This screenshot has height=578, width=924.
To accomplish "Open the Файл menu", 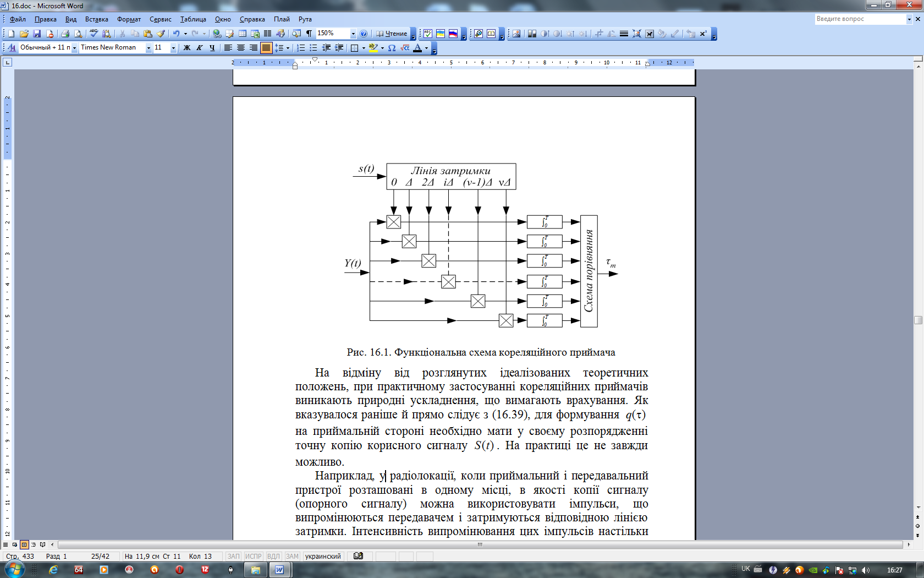I will [x=18, y=19].
